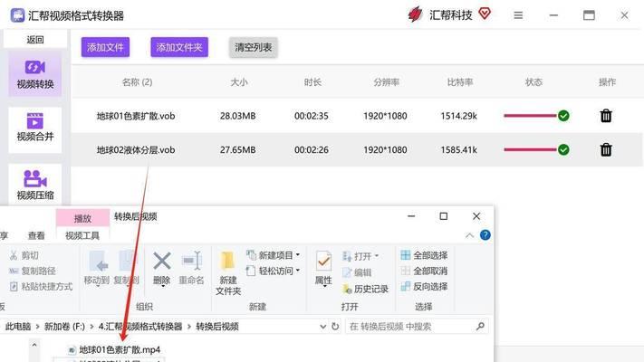Click the size value 27.65MB
644x362 pixels.
click(x=238, y=150)
